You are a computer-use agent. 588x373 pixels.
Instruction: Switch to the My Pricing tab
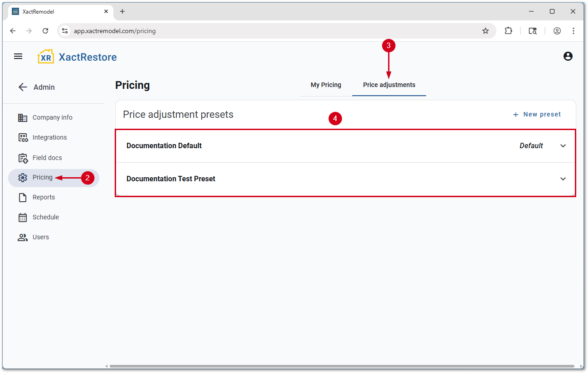pos(326,85)
